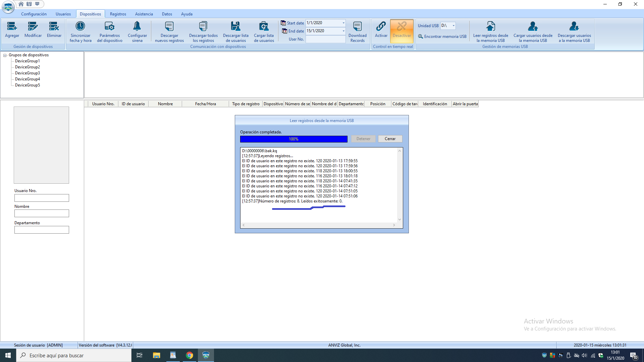Click the Departamento field in left panel
Viewport: 644px width, 362px height.
42,230
